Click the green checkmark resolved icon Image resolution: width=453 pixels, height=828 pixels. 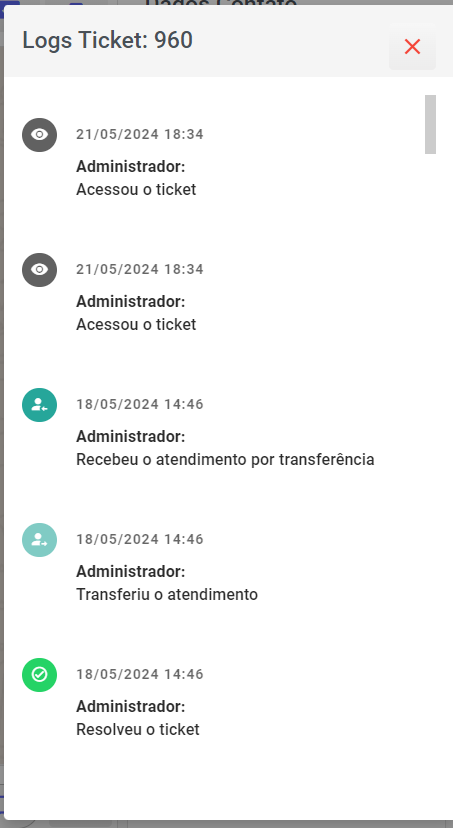(x=40, y=675)
